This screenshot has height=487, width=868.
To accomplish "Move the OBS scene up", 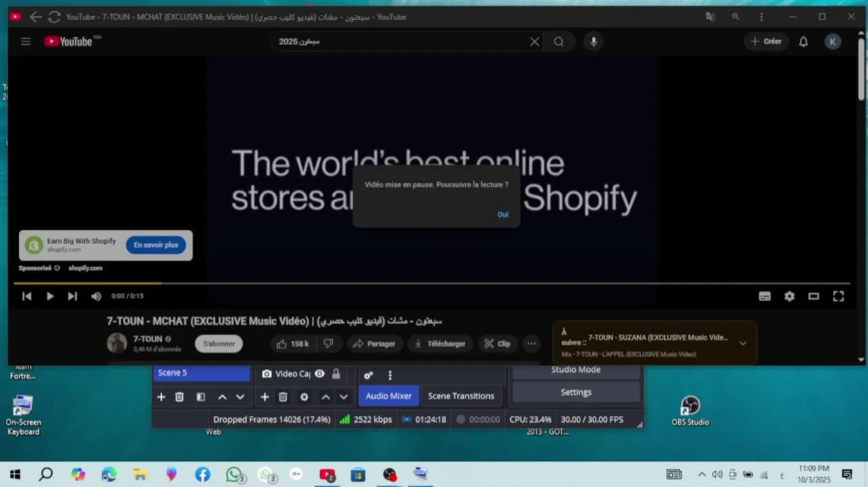I will pyautogui.click(x=222, y=397).
